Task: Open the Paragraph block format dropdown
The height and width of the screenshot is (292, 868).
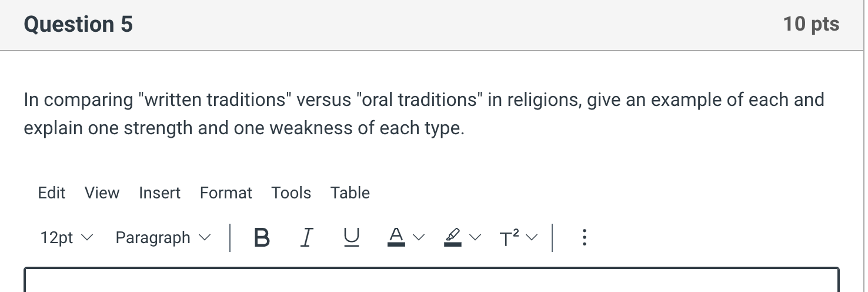Action: click(x=162, y=238)
